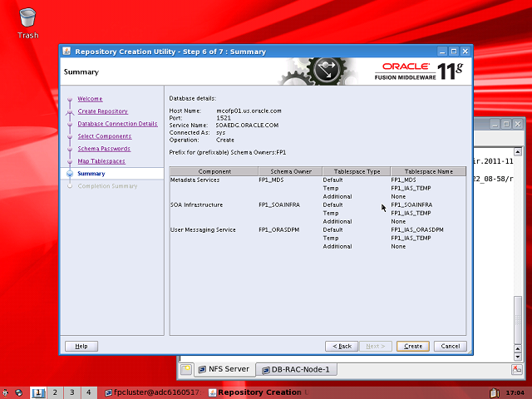
Task: Click the Cancel button
Action: (x=451, y=346)
